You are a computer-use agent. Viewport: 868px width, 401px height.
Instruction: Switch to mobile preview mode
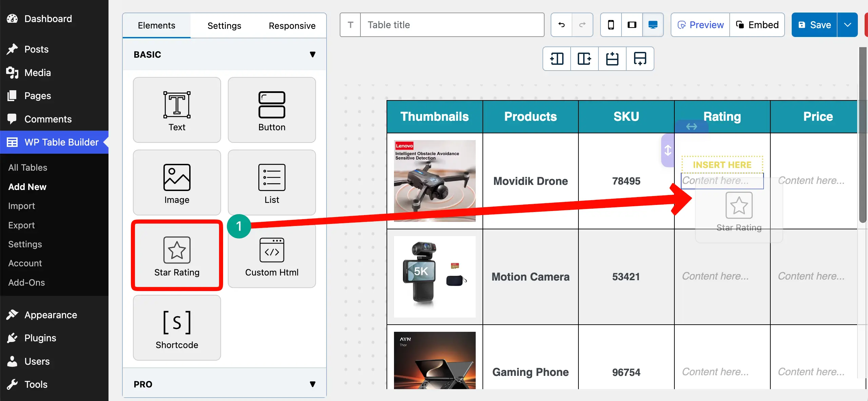coord(611,24)
